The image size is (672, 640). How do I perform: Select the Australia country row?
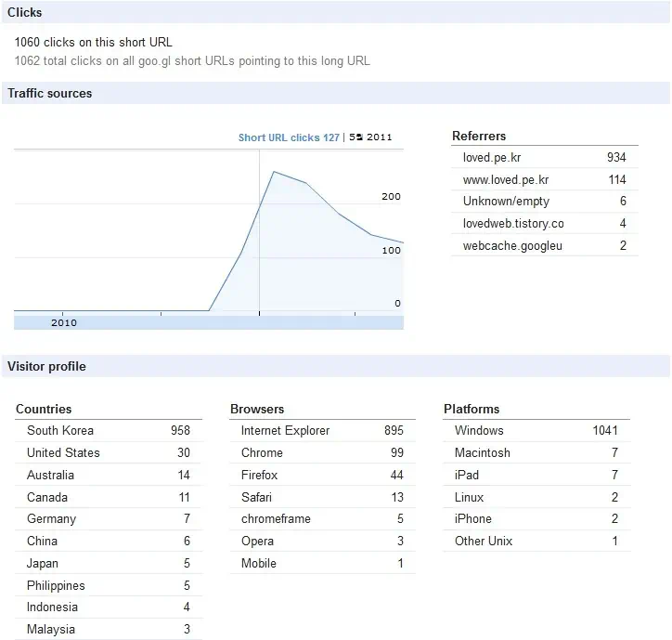tap(109, 476)
